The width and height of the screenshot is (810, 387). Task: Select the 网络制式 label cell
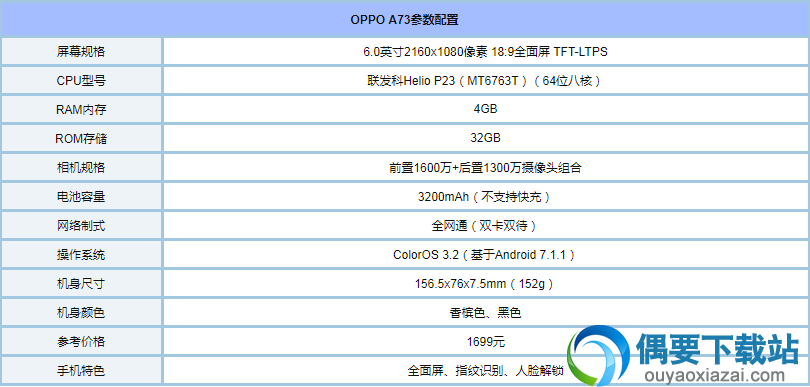point(82,225)
